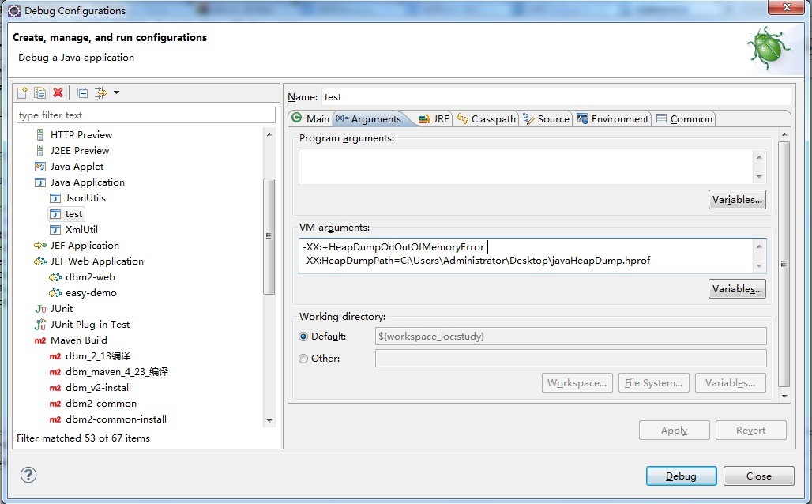Click the Apply button
Viewport: 812px width, 504px height.
[675, 431]
